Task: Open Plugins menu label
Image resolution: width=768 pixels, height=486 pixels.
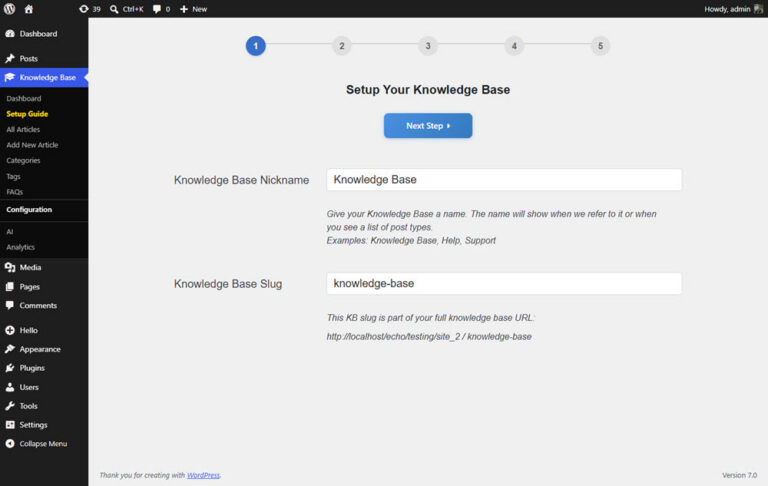Action: (x=32, y=368)
